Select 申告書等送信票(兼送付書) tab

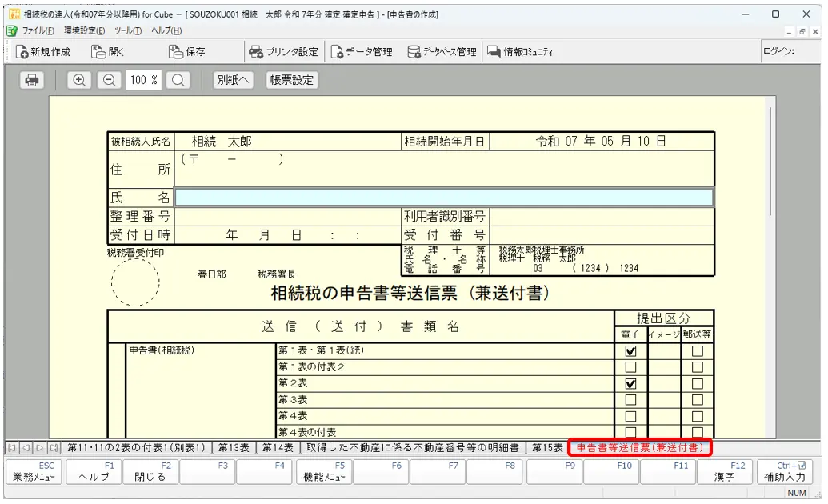tap(640, 448)
